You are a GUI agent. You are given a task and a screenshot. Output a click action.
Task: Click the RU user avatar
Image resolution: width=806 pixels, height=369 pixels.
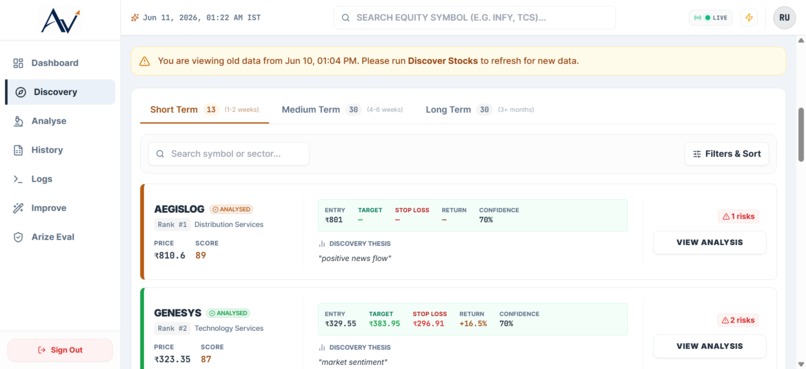point(784,17)
